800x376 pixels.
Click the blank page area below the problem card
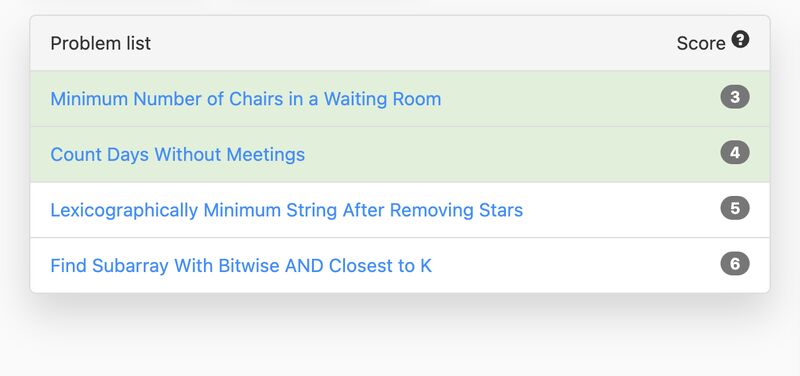pos(400,337)
